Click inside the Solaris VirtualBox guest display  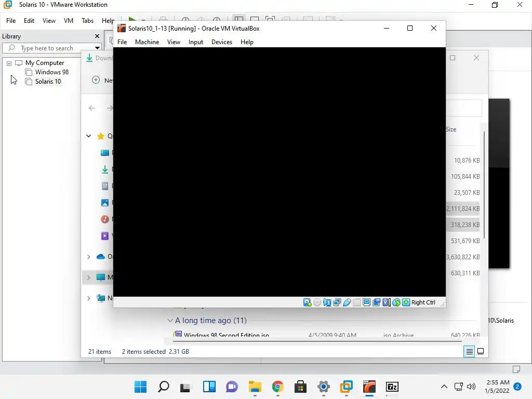(x=279, y=172)
